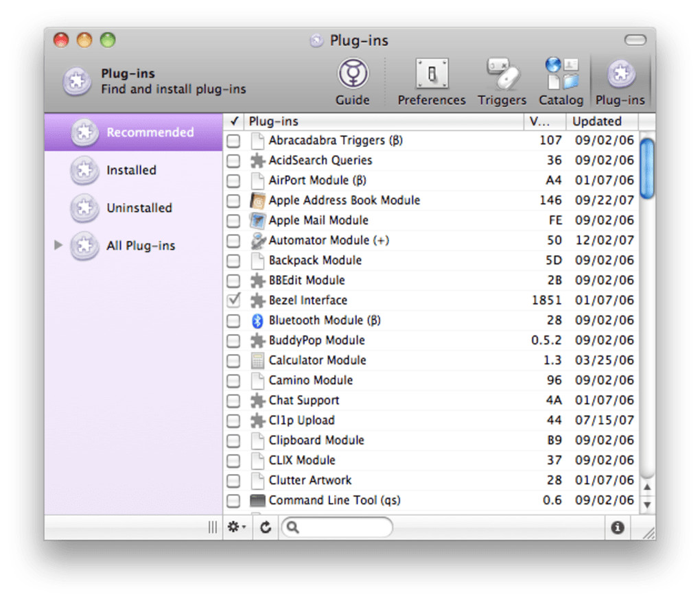Click the Bezel Interface version 1851
This screenshot has height=601, width=700.
546,300
